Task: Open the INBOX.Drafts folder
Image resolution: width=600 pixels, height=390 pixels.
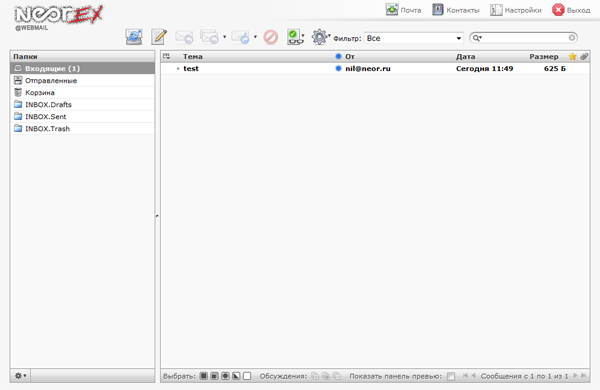Action: [82, 104]
